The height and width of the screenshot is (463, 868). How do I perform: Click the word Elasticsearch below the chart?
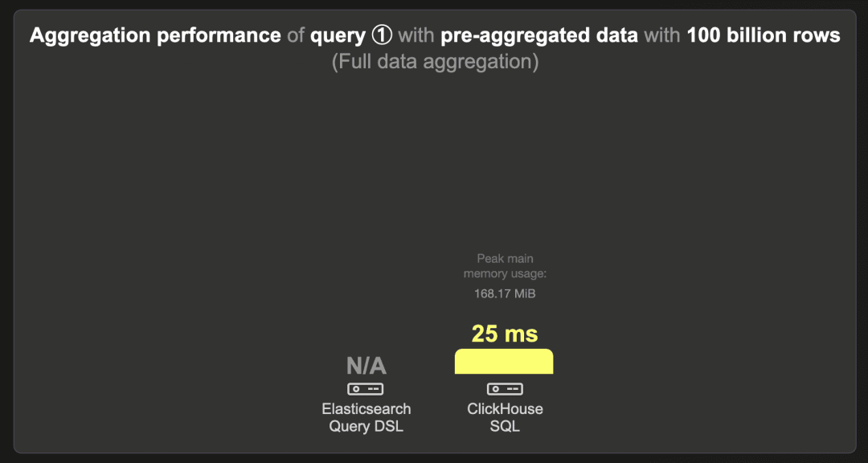pyautogui.click(x=366, y=409)
